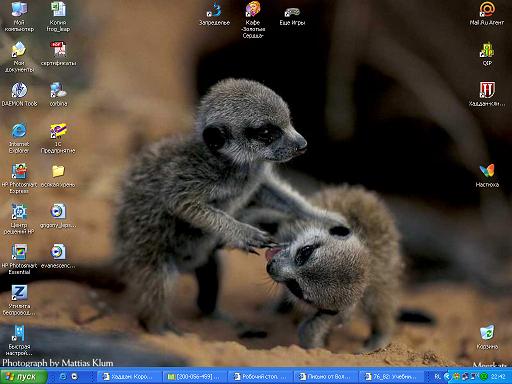The width and height of the screenshot is (512, 384).
Task: Open the сертификаты PDF file
Action: [x=58, y=53]
